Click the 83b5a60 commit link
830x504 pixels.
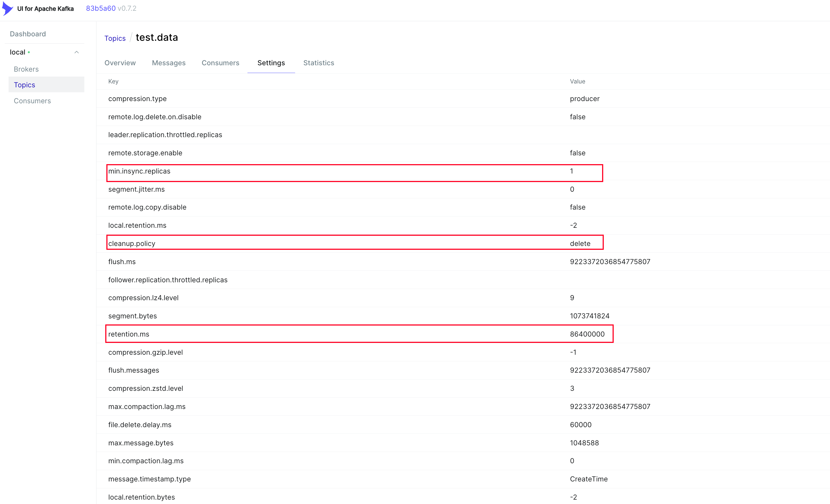tap(101, 9)
